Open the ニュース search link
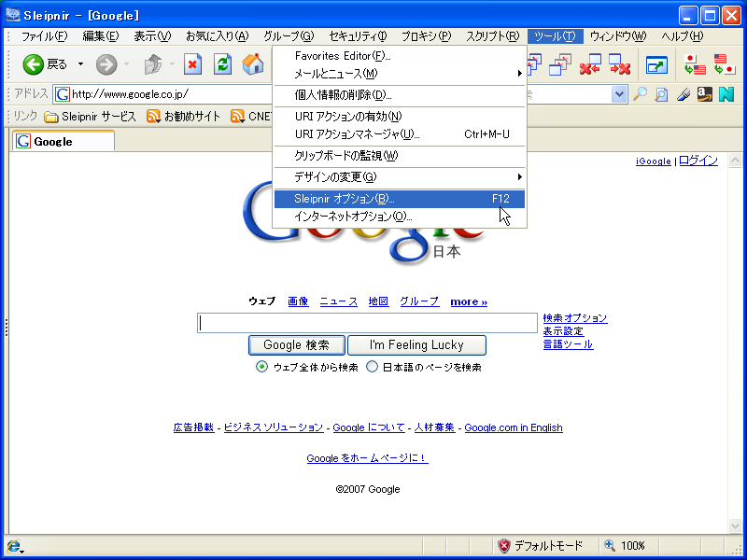 tap(338, 301)
